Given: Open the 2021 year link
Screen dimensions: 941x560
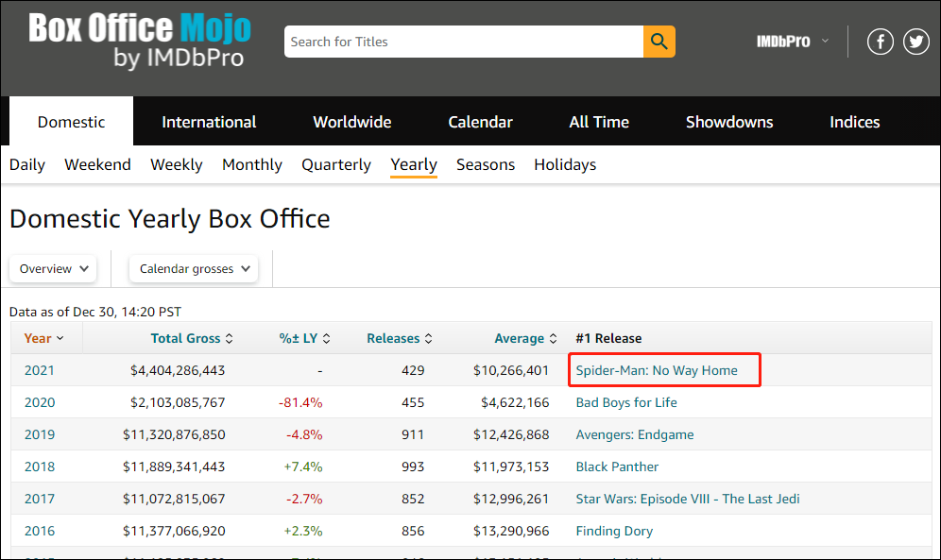Looking at the screenshot, I should 40,370.
